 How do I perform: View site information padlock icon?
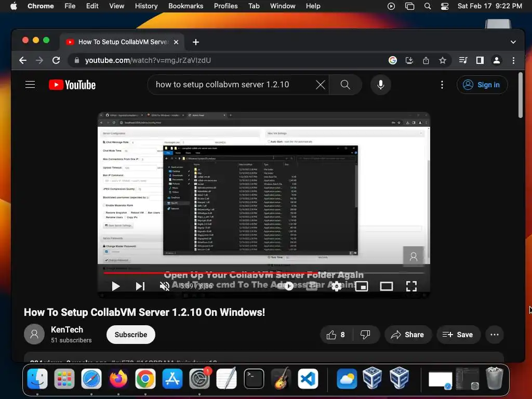77,60
